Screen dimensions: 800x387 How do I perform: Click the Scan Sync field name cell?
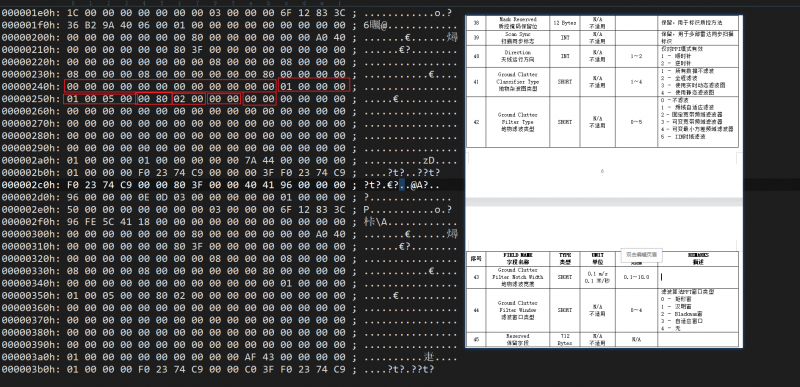pos(517,37)
